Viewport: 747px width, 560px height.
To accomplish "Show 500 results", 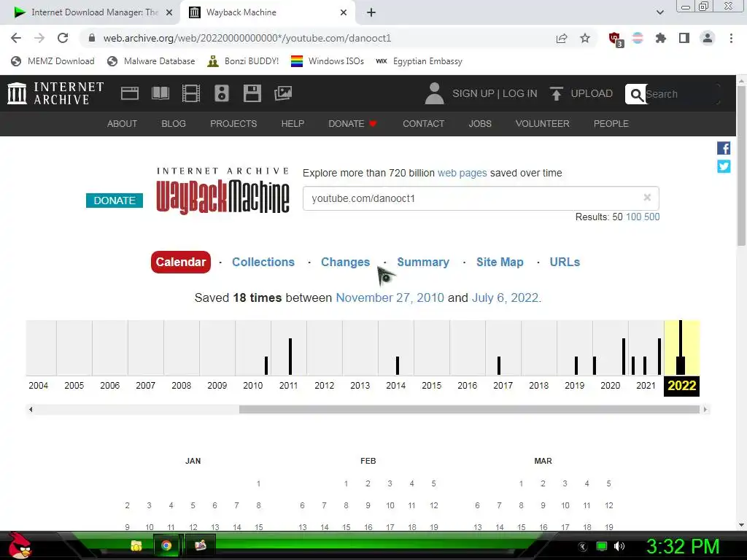I will point(651,217).
